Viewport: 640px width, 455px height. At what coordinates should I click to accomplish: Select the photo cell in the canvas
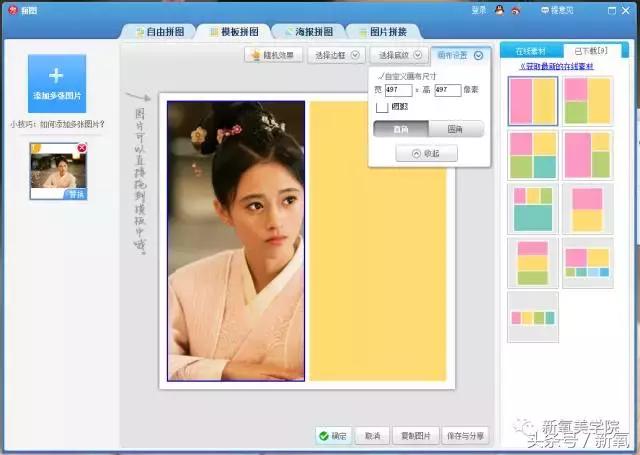pos(236,241)
